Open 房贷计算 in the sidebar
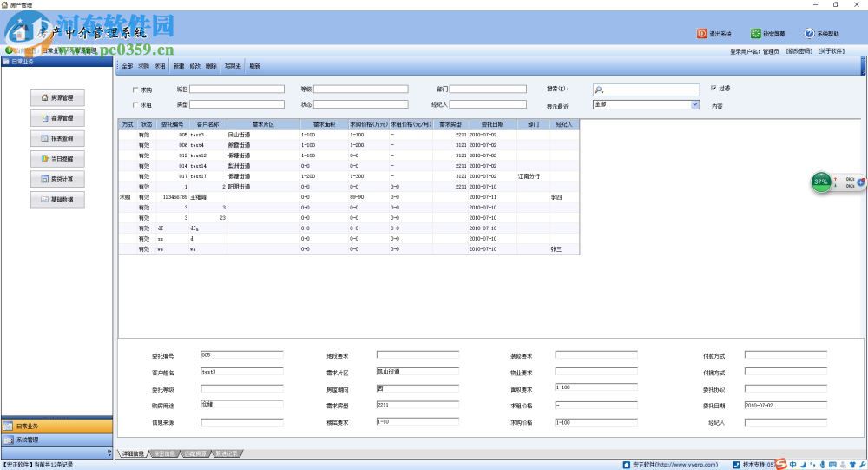The width and height of the screenshot is (868, 470). click(57, 179)
